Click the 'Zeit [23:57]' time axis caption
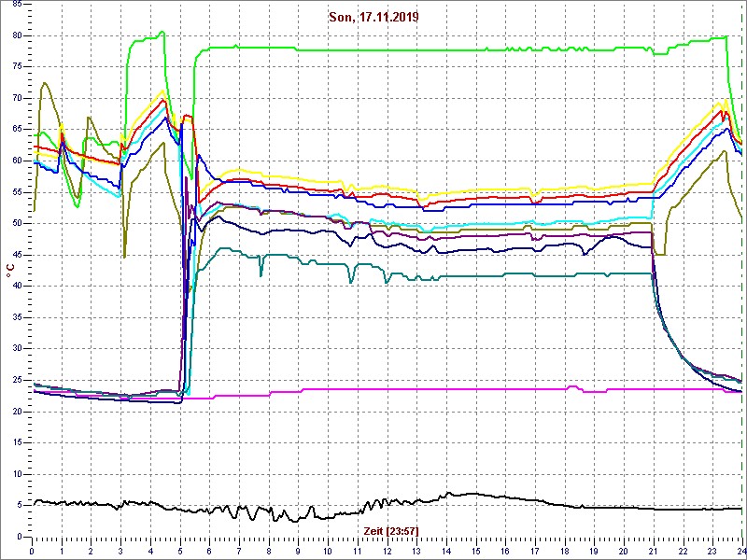Image resolution: width=747 pixels, height=560 pixels. (x=391, y=530)
